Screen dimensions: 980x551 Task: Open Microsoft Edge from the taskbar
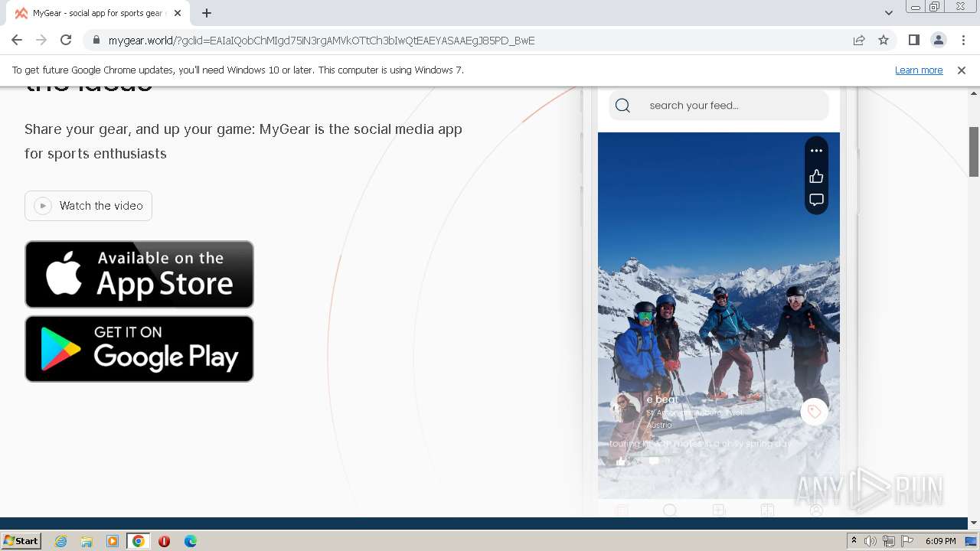(191, 541)
